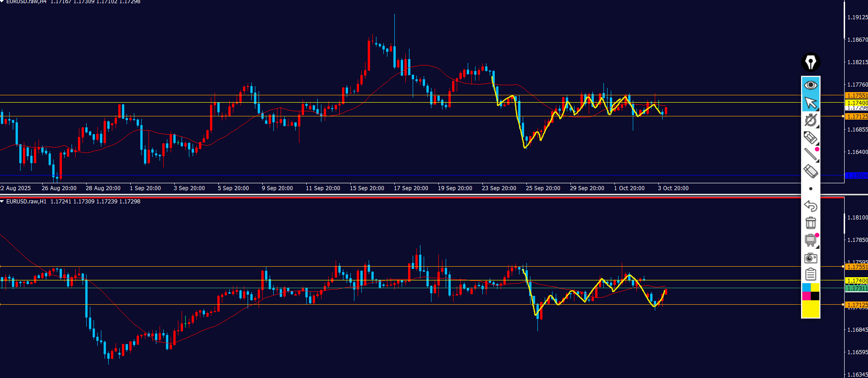Click the trash can to clear drawings
This screenshot has height=378, width=868.
(810, 223)
